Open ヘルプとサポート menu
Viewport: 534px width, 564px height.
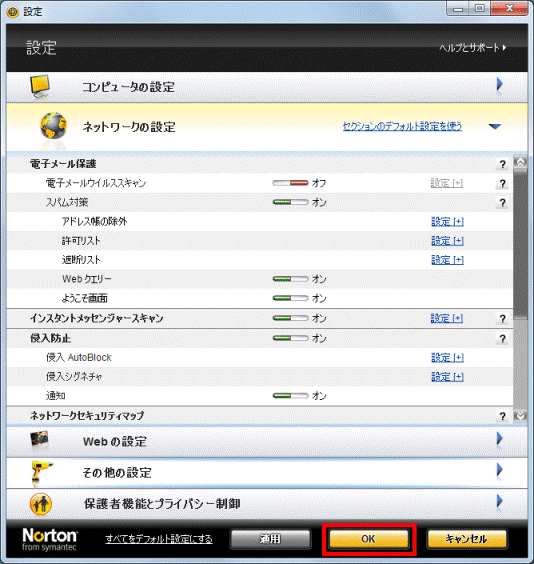[473, 47]
